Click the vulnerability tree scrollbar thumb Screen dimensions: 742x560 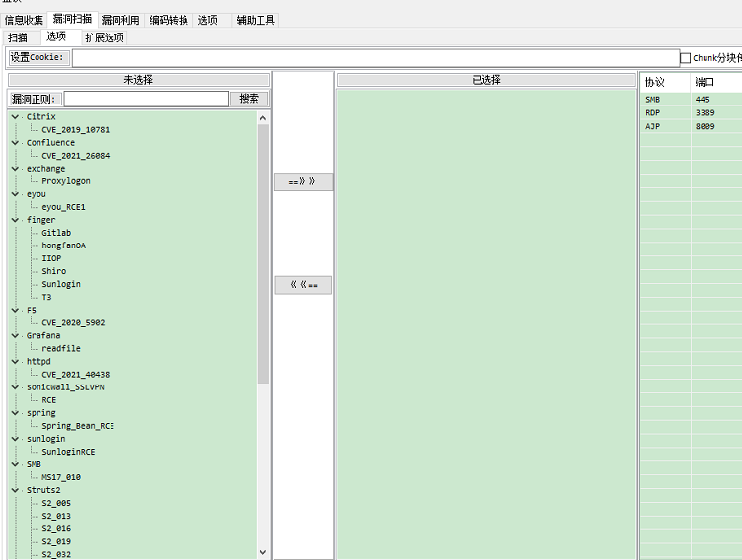(x=263, y=254)
